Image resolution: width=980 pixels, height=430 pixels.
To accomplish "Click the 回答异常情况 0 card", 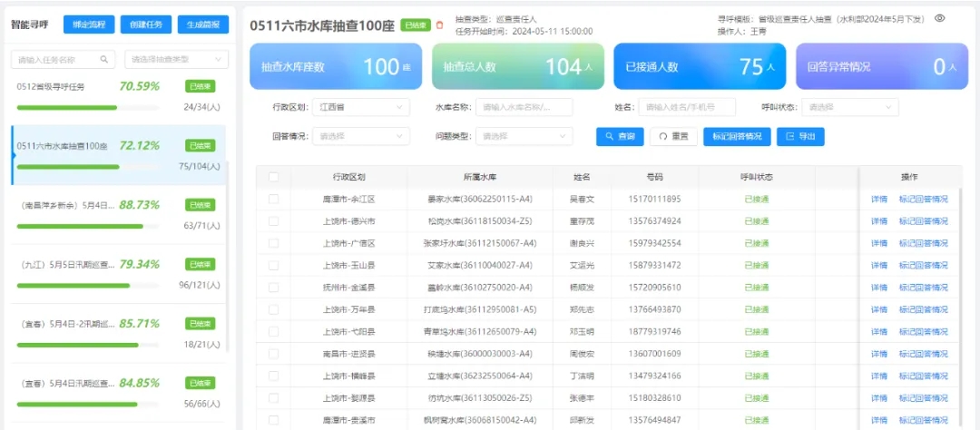I will coord(882,66).
